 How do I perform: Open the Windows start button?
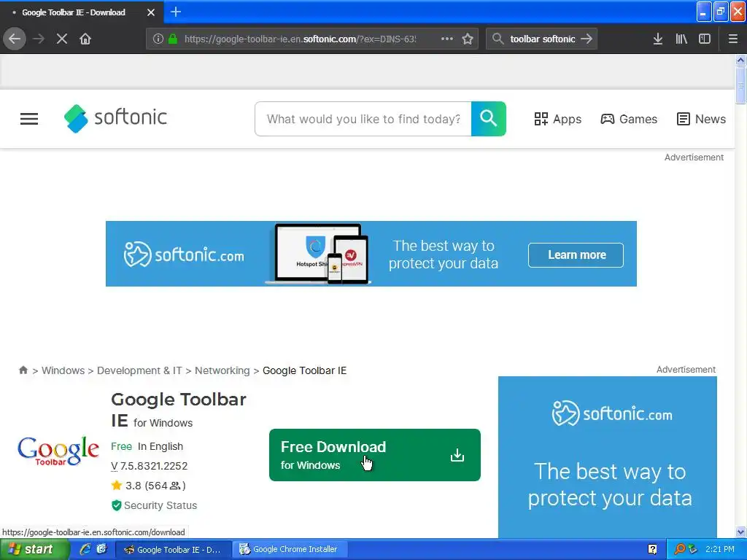pyautogui.click(x=34, y=550)
